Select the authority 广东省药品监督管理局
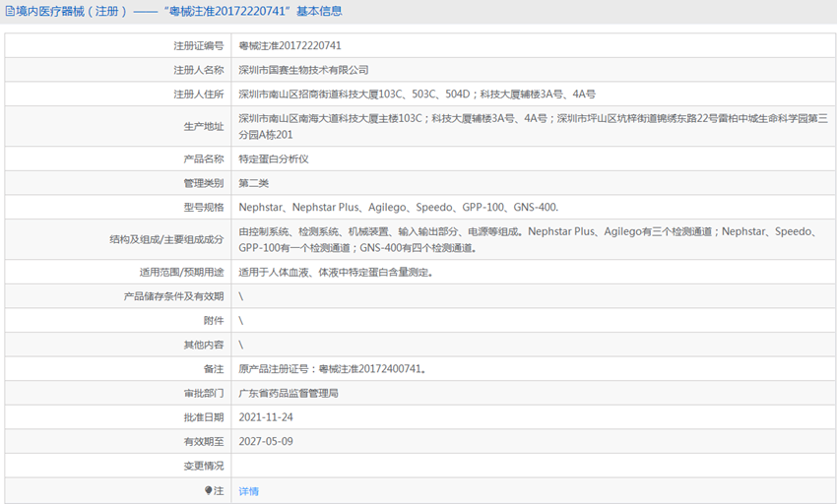Image resolution: width=837 pixels, height=504 pixels. [289, 394]
